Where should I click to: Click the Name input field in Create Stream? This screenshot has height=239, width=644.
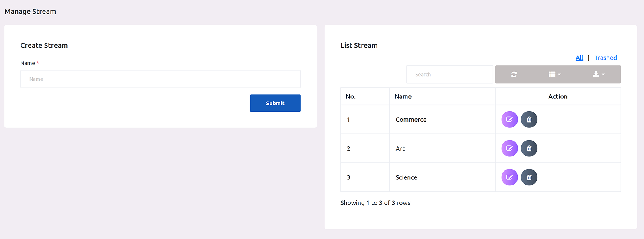point(160,79)
